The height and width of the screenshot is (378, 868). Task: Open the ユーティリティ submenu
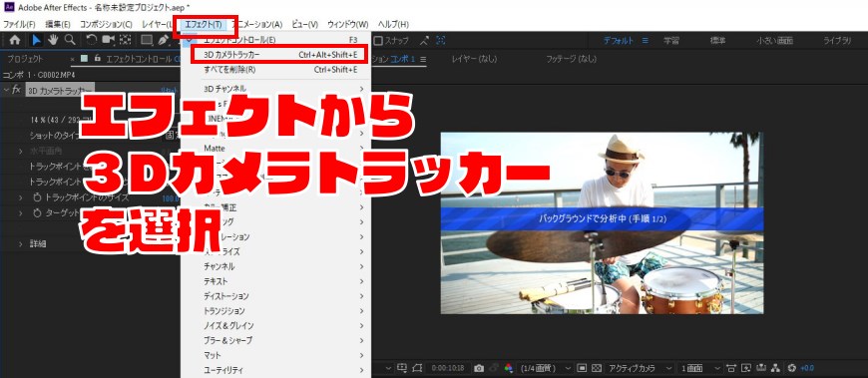tap(275, 370)
